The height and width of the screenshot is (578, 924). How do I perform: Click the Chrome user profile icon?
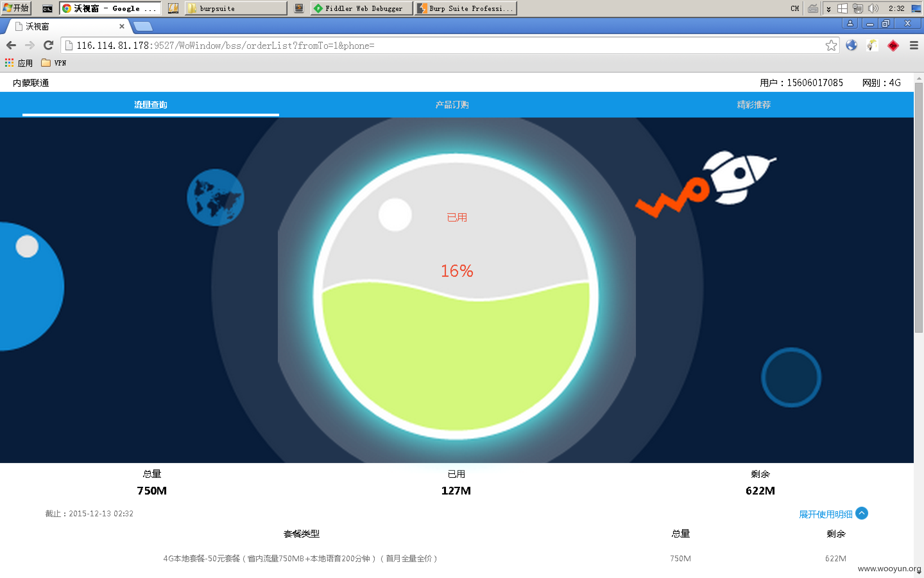pyautogui.click(x=850, y=23)
